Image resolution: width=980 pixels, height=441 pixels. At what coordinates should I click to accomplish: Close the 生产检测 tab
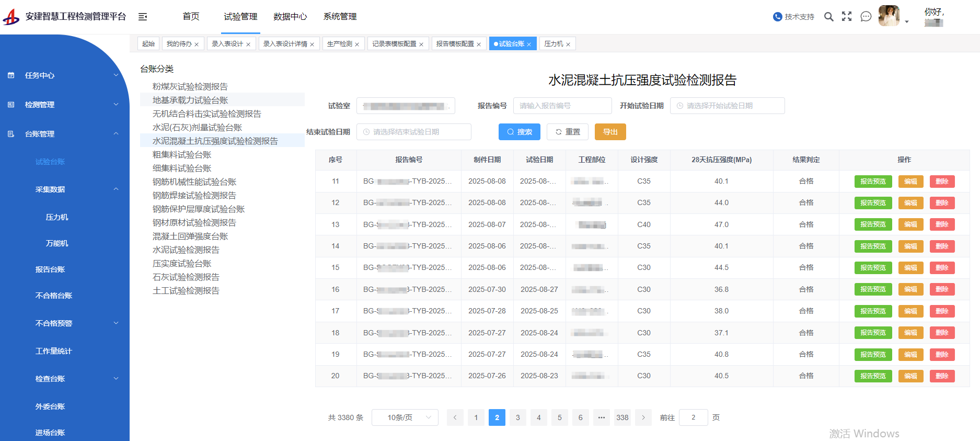coord(357,44)
